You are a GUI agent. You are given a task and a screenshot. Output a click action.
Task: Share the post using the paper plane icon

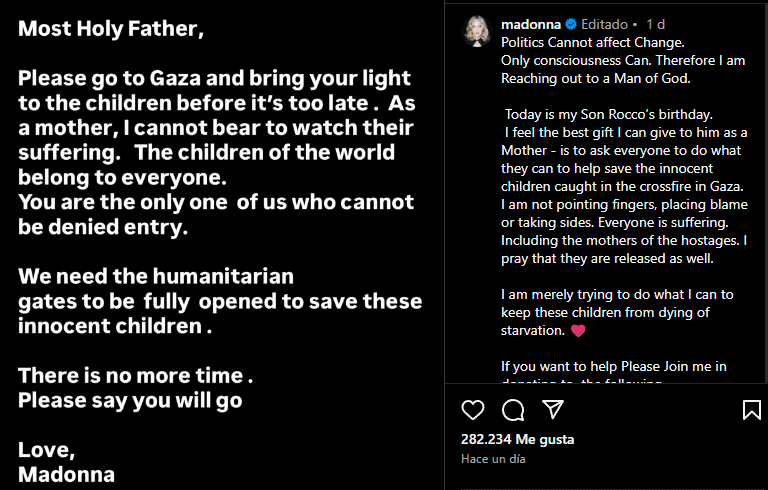click(x=552, y=410)
